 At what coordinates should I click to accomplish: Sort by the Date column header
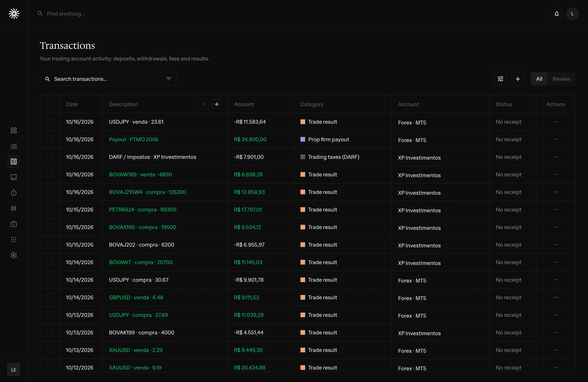pos(72,104)
